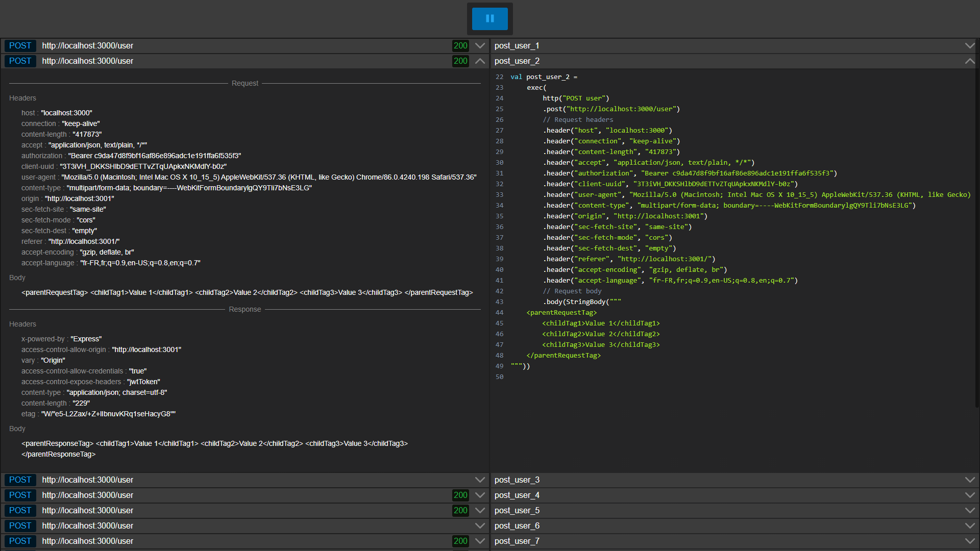Click code line 25 .post URL

coord(611,109)
